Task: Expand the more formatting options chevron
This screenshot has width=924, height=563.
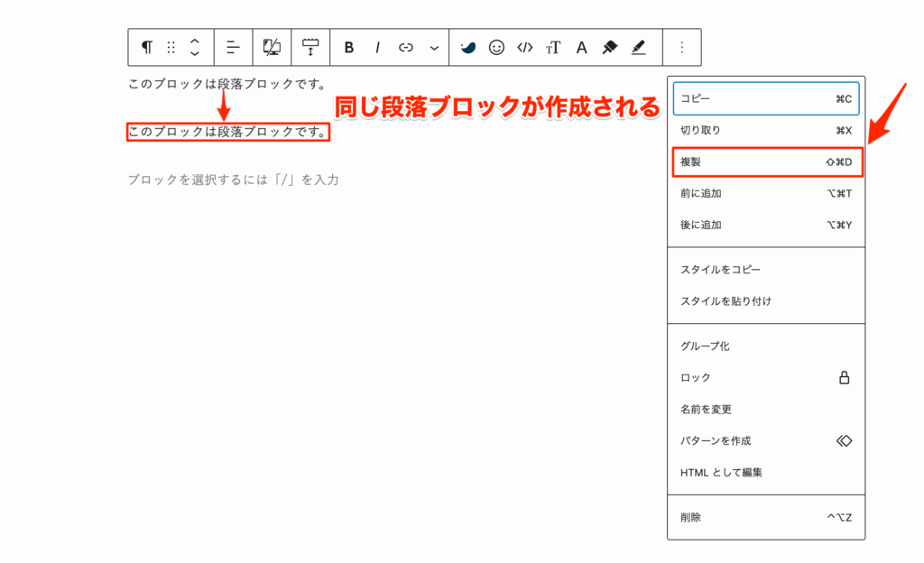Action: coord(432,47)
